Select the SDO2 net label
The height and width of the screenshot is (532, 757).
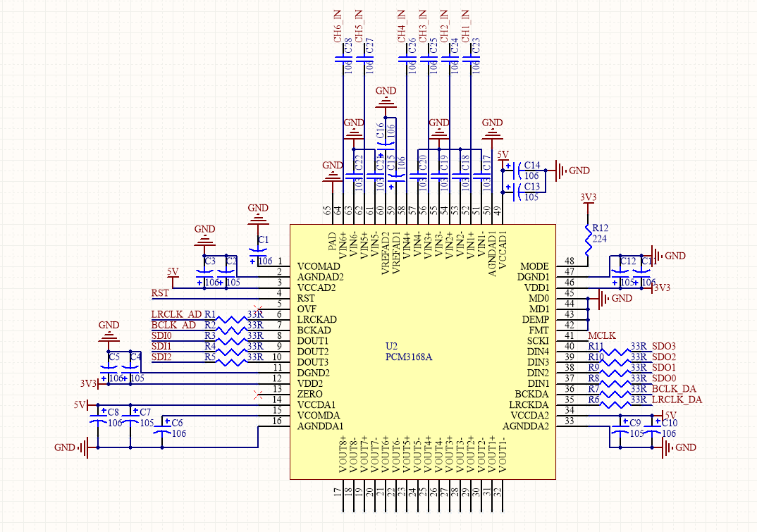(664, 357)
